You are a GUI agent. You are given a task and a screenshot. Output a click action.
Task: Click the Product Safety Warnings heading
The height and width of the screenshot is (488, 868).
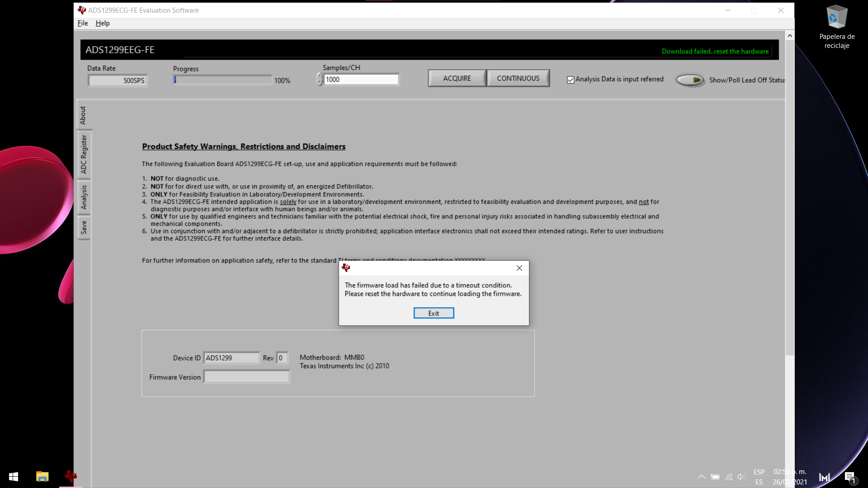(x=244, y=146)
